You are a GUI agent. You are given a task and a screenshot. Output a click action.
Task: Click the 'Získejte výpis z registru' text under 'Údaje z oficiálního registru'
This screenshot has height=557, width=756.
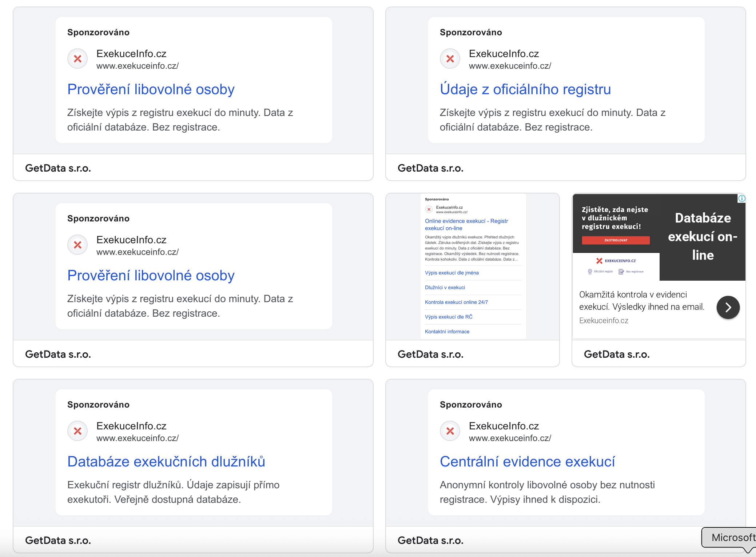coord(553,120)
